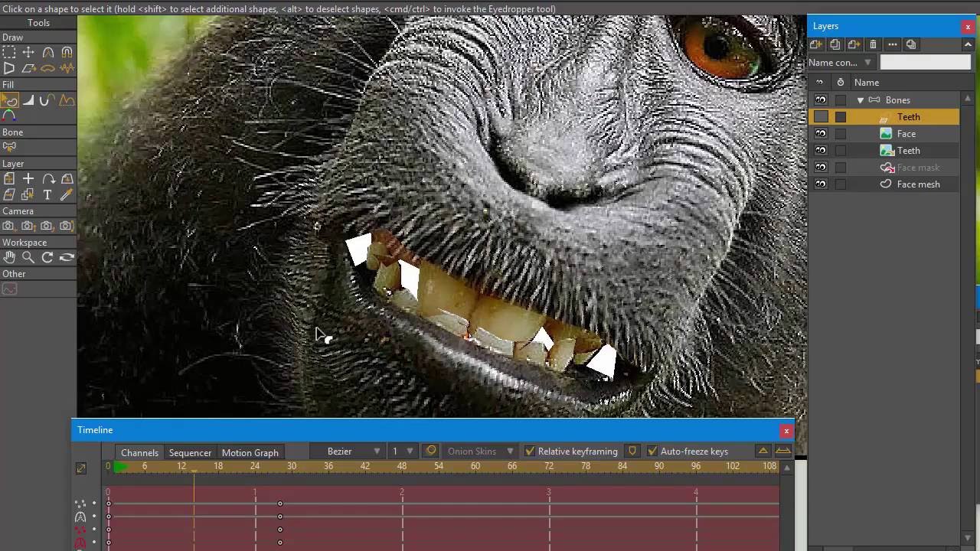This screenshot has width=980, height=551.
Task: Select the Noise wave tool in Draw
Action: [67, 68]
